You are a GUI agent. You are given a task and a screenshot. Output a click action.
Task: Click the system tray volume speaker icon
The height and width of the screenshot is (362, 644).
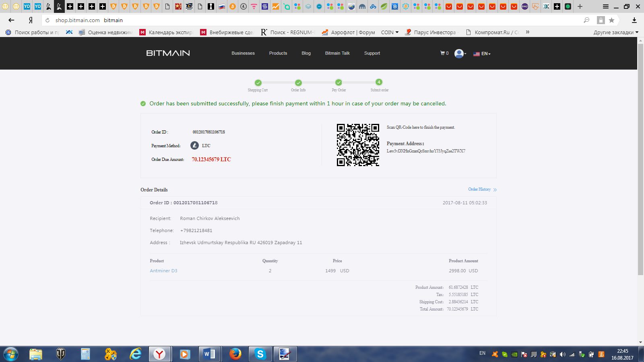coord(562,354)
